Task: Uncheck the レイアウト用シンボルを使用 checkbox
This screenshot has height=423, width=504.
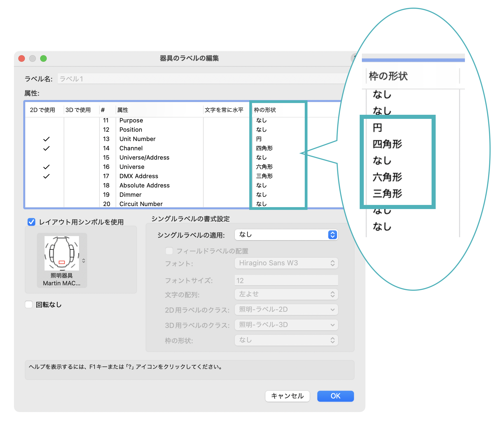Action: click(31, 222)
